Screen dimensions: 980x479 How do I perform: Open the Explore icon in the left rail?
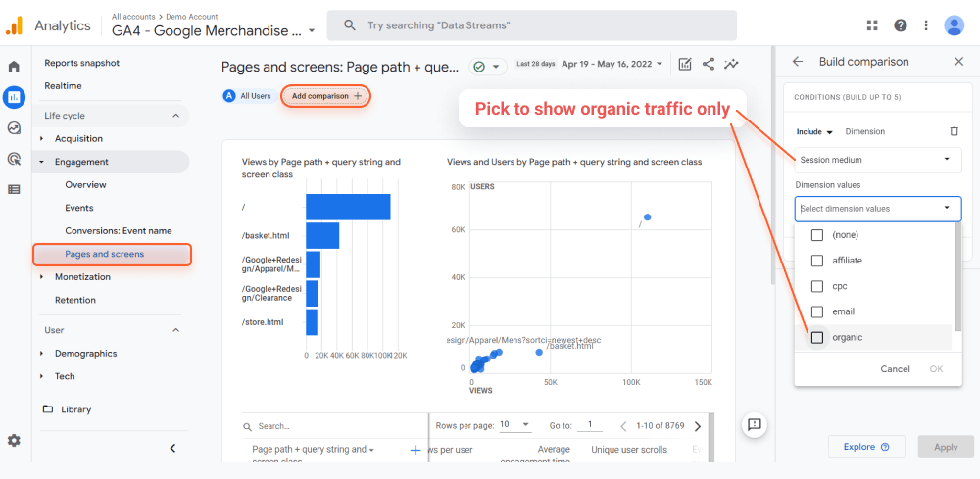(x=14, y=128)
